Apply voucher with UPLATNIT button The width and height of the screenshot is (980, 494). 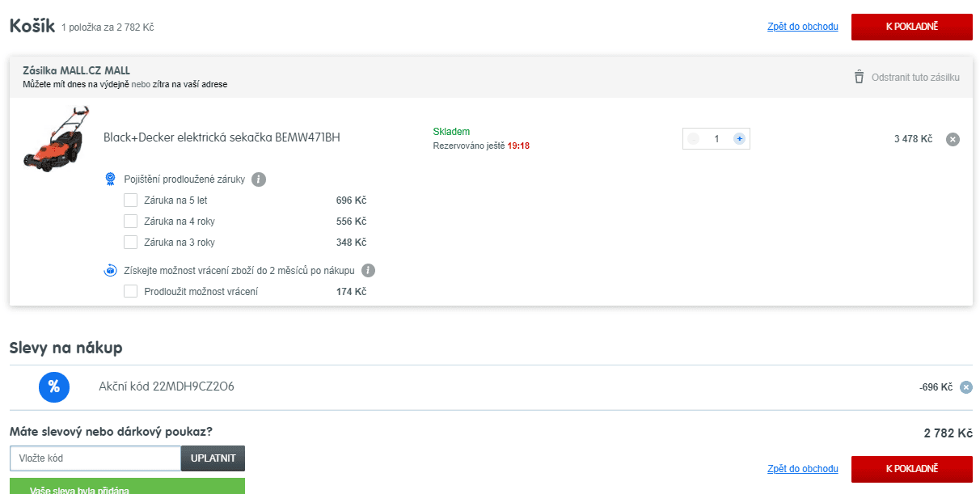213,458
